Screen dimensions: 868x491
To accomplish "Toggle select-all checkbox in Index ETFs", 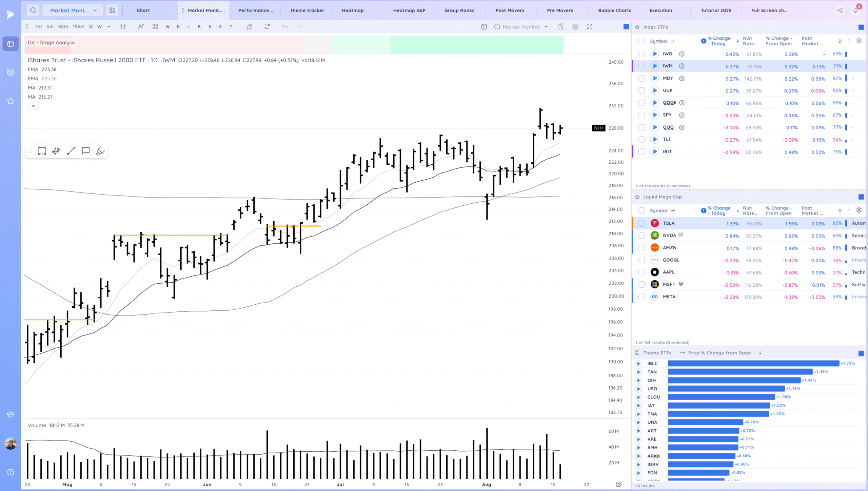I will (x=641, y=41).
